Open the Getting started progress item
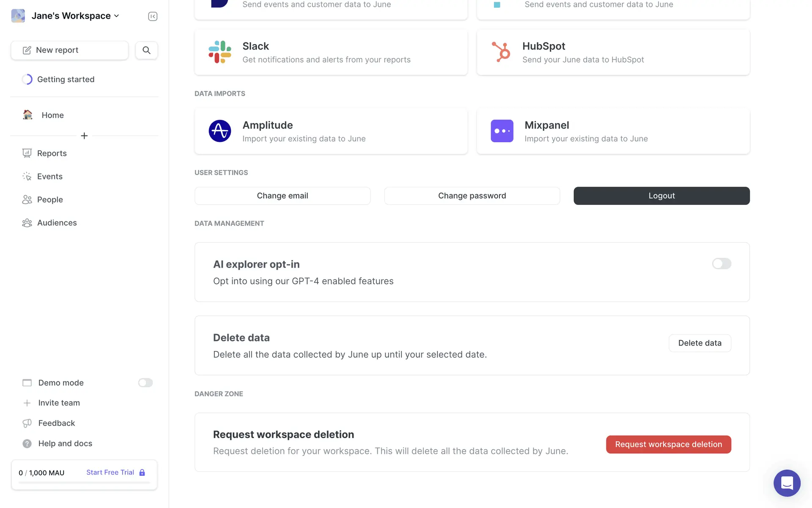Image resolution: width=812 pixels, height=508 pixels. [x=66, y=80]
